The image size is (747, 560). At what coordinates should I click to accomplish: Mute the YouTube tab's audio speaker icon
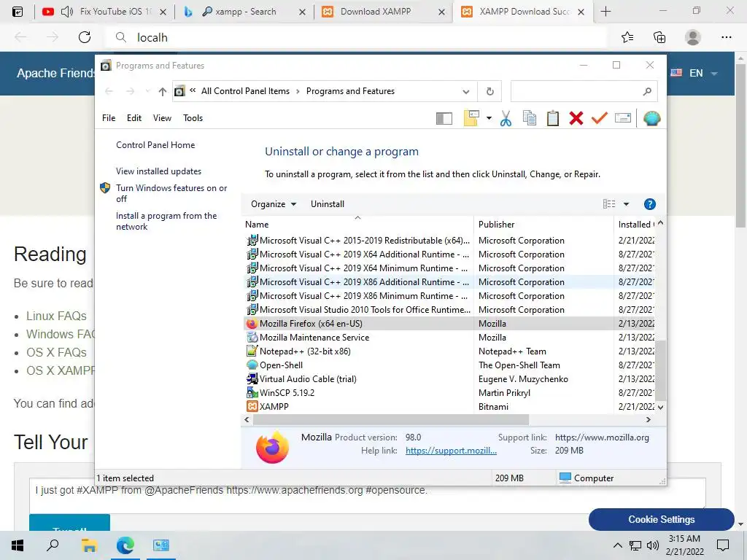67,12
